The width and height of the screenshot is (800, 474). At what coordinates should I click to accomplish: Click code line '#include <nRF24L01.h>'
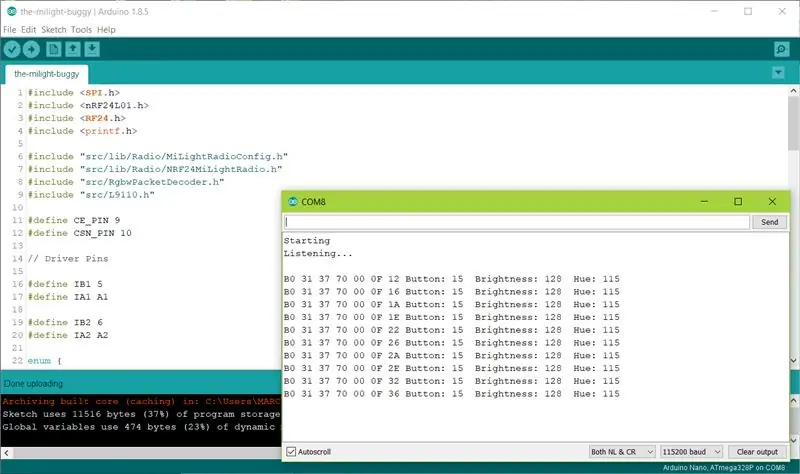(x=88, y=105)
